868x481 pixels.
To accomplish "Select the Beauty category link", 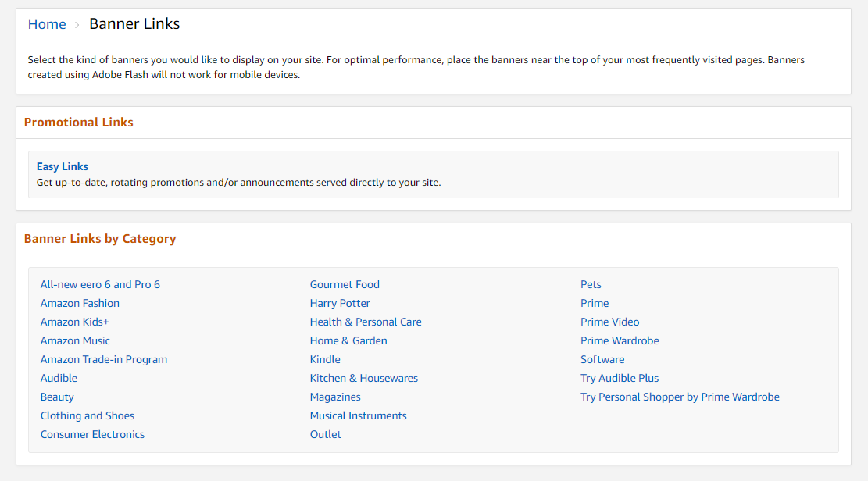I will click(x=57, y=397).
